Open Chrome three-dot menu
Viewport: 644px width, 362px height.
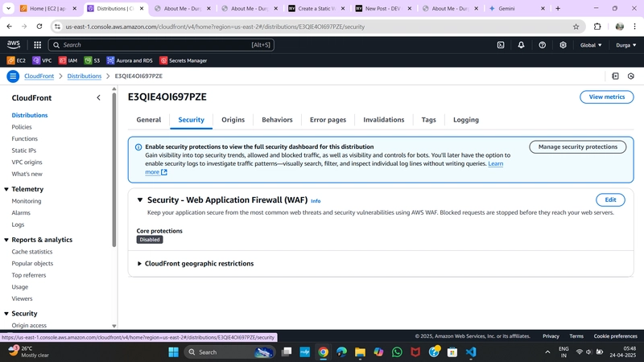[x=635, y=27]
